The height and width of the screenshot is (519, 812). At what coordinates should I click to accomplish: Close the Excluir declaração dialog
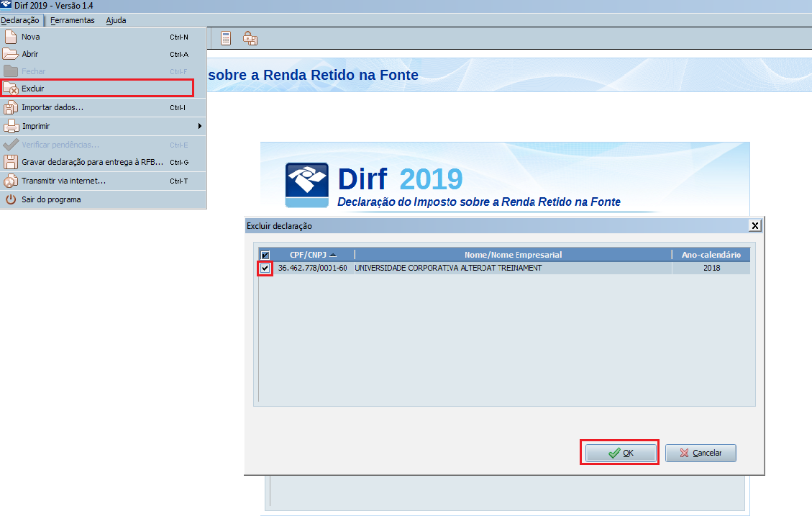pyautogui.click(x=755, y=225)
